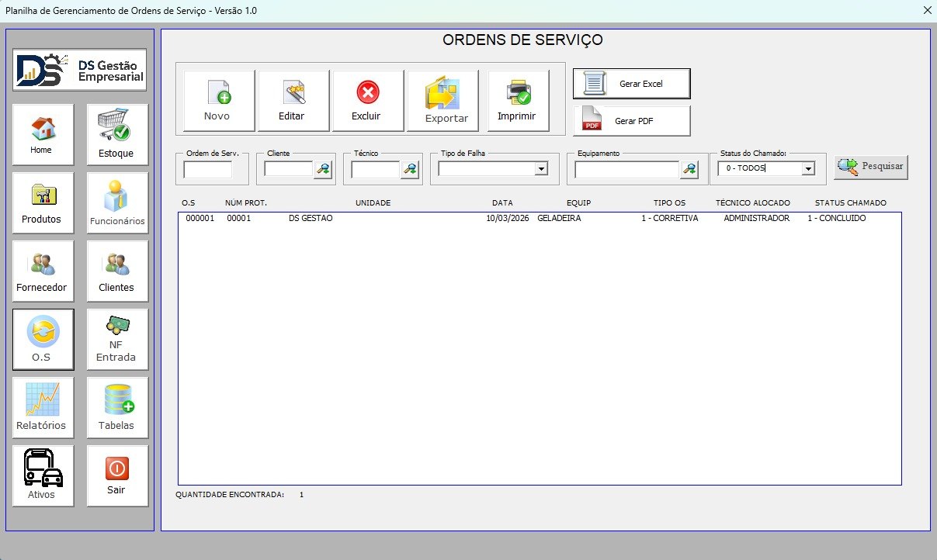Open the Clientes section
The height and width of the screenshot is (560, 937).
point(117,271)
